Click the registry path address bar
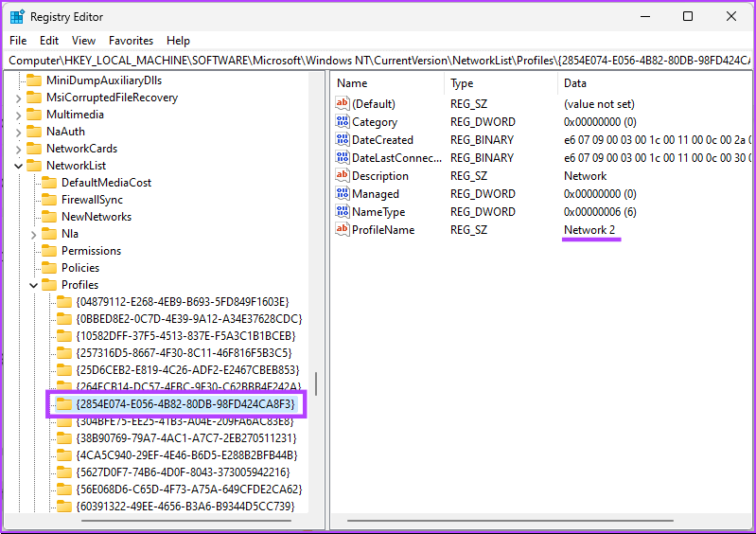Screen dimensions: 756x534 (x=379, y=61)
